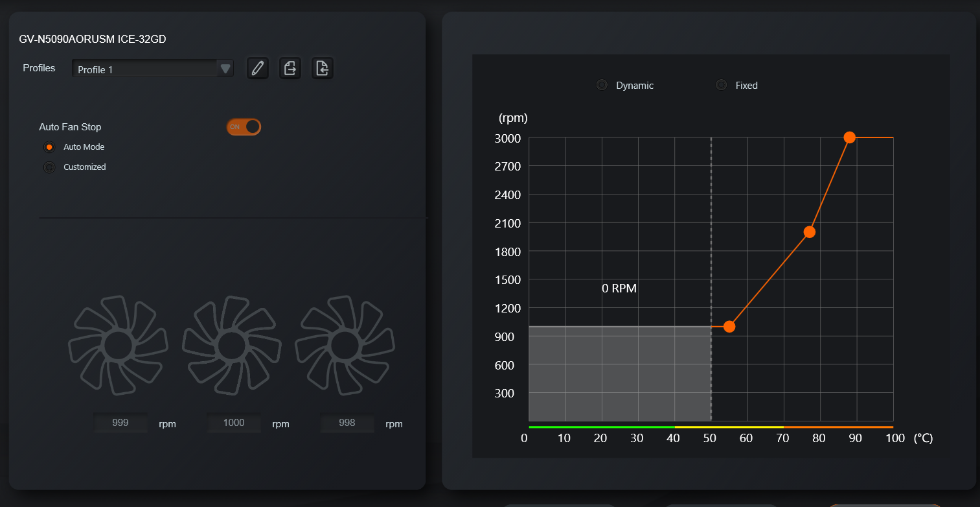Click the middle fan icon above 1000 rpm
The width and height of the screenshot is (980, 507).
point(232,346)
